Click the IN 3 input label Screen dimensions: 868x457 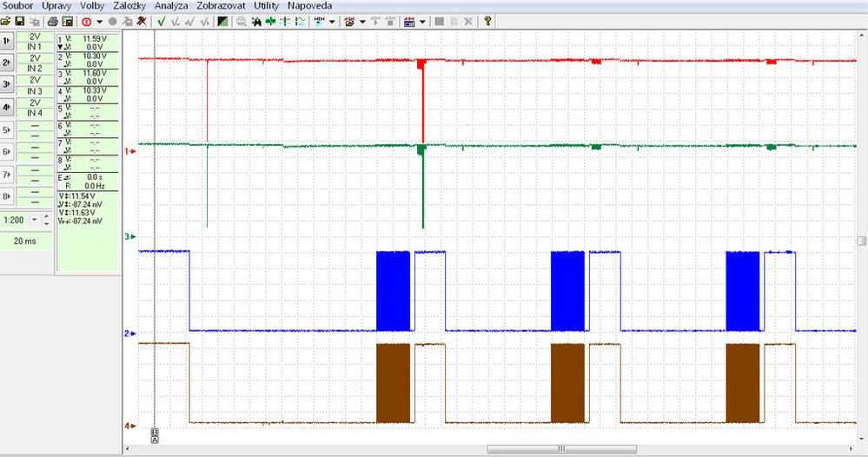(35, 91)
